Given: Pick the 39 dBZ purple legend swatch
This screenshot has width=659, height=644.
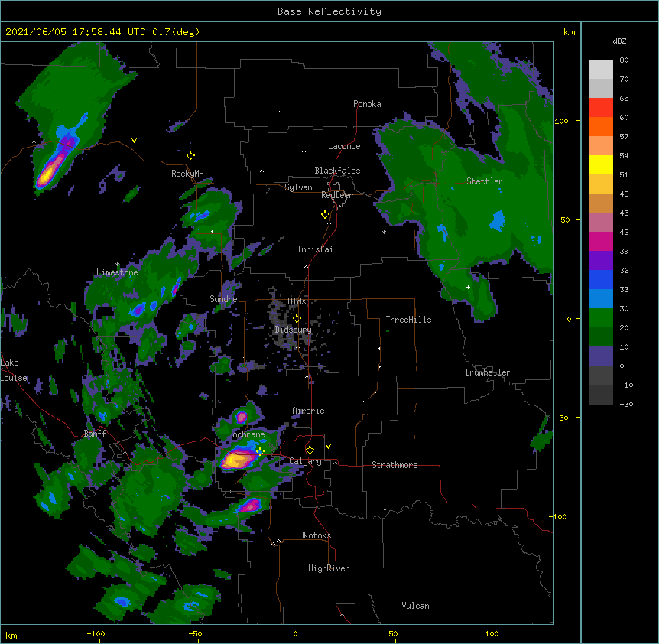Looking at the screenshot, I should (x=601, y=260).
